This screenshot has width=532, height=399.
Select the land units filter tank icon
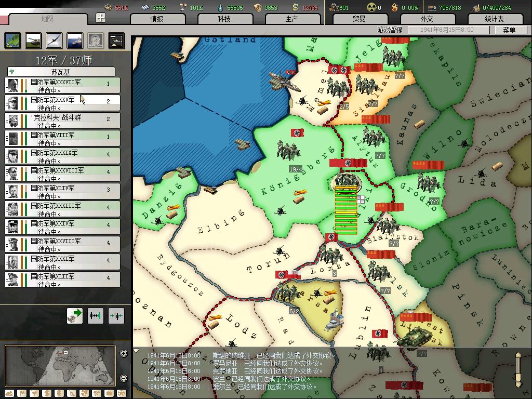tap(33, 41)
